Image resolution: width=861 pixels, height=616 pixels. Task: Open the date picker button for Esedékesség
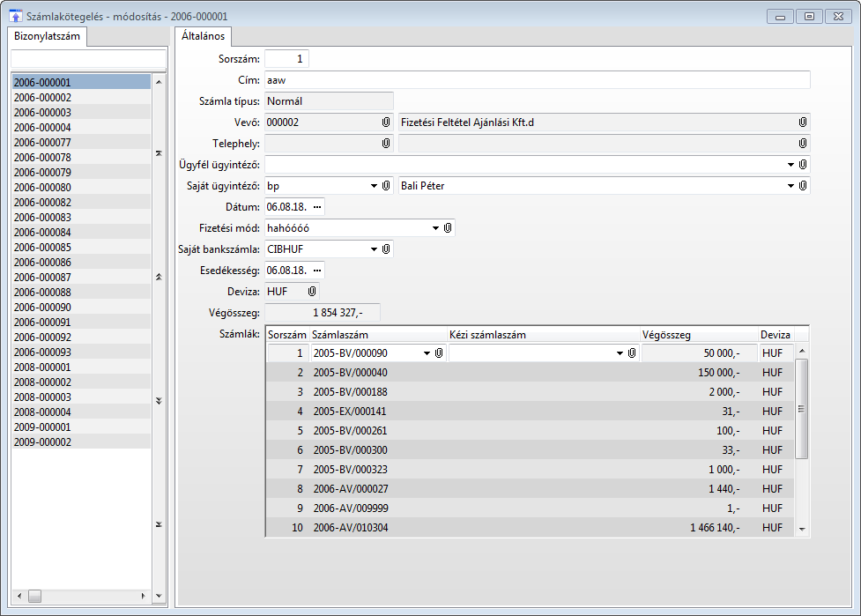tap(317, 271)
